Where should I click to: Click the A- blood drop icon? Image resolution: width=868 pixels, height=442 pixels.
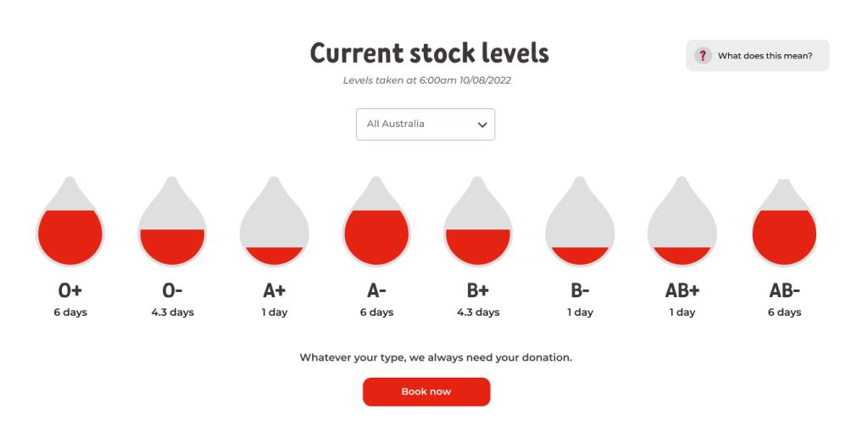[x=376, y=224]
